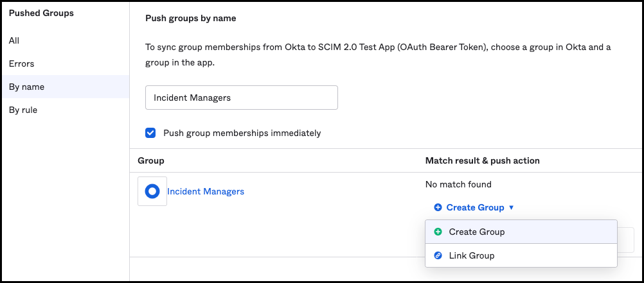Click the No match found text
The image size is (644, 283).
[458, 184]
